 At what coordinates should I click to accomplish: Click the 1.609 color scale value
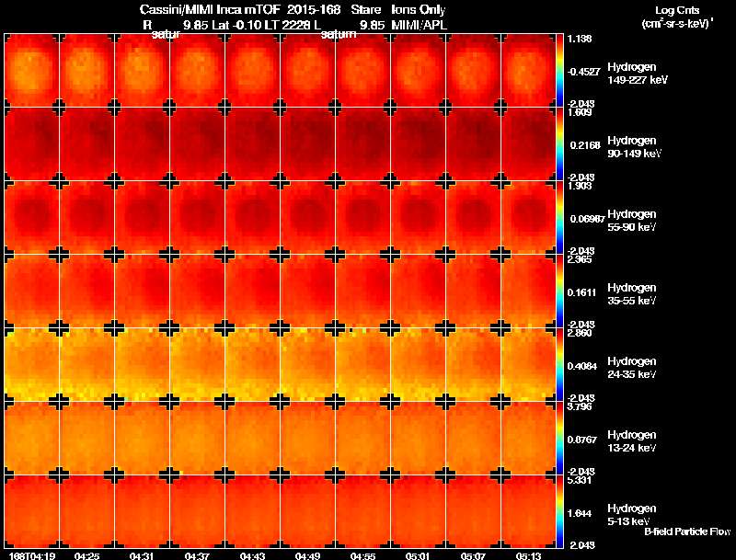click(x=580, y=112)
